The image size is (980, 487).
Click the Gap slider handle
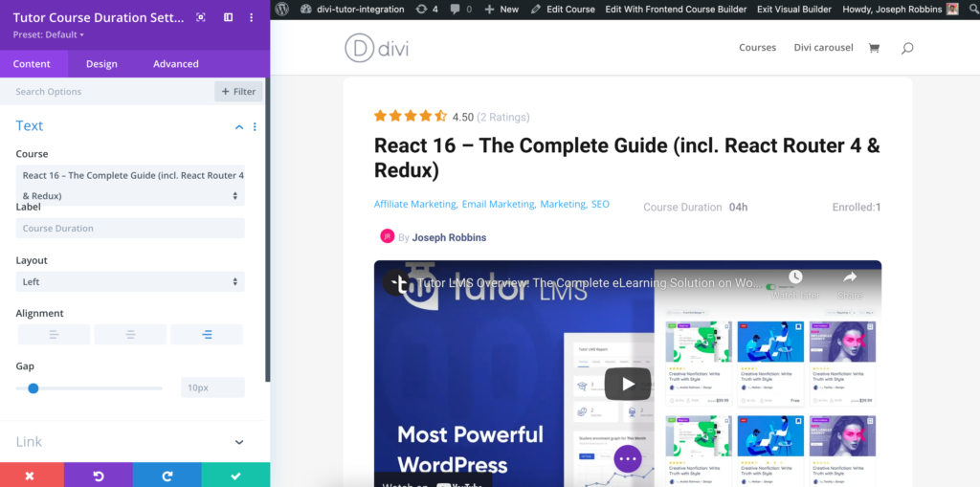[x=33, y=388]
